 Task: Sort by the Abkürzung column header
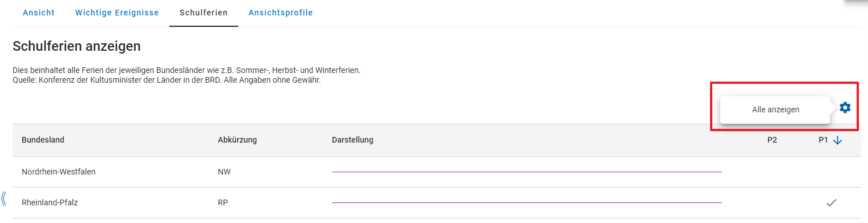point(237,140)
